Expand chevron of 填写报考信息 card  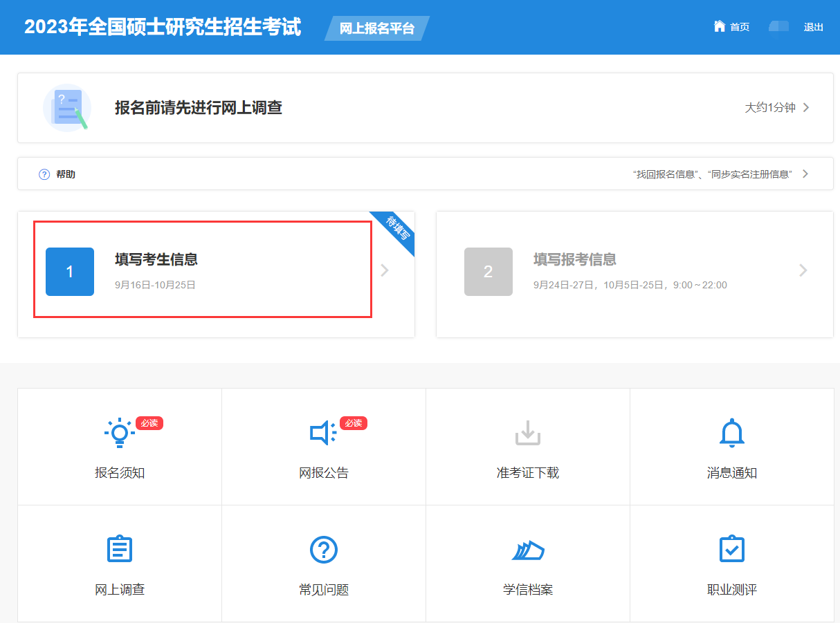pyautogui.click(x=803, y=270)
